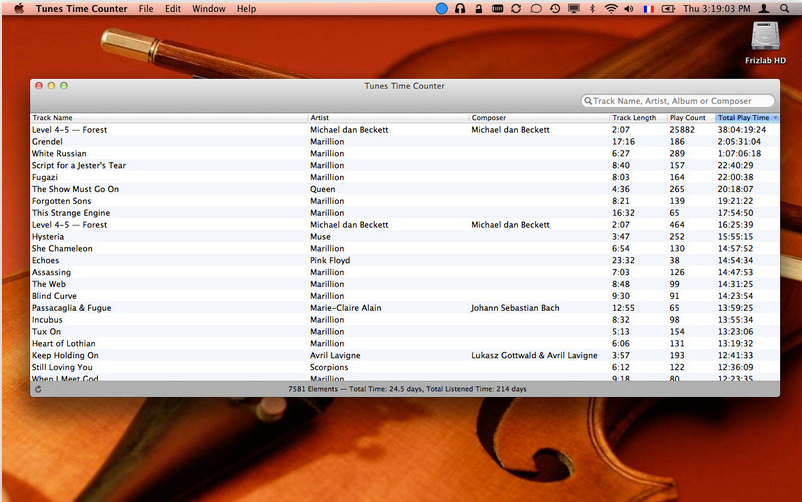Click the battery status icon

click(668, 9)
